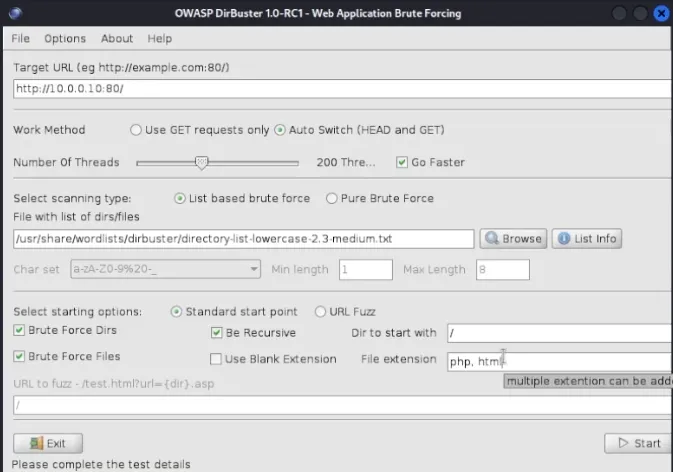673x472 pixels.
Task: Enable Use Blank Extension checkbox
Action: coord(217,359)
